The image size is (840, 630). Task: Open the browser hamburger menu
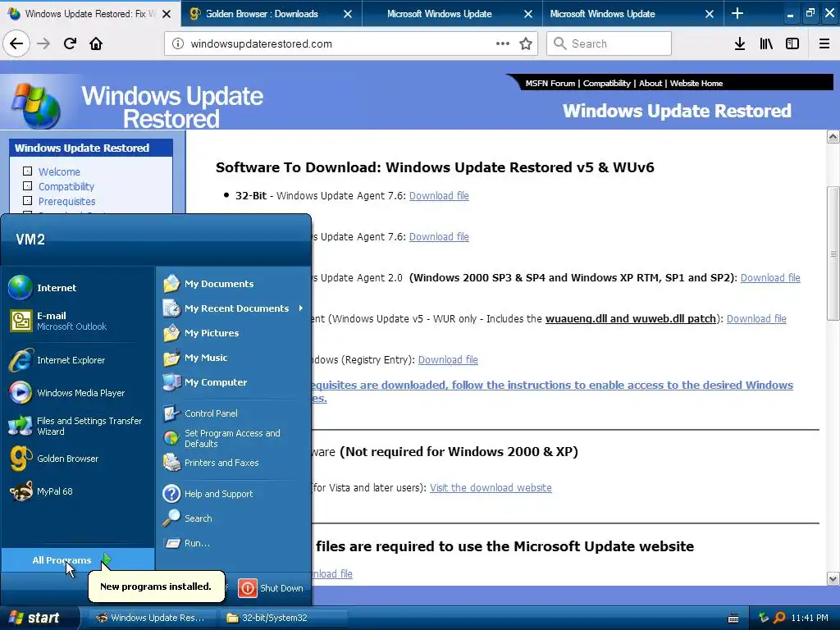tap(824, 43)
